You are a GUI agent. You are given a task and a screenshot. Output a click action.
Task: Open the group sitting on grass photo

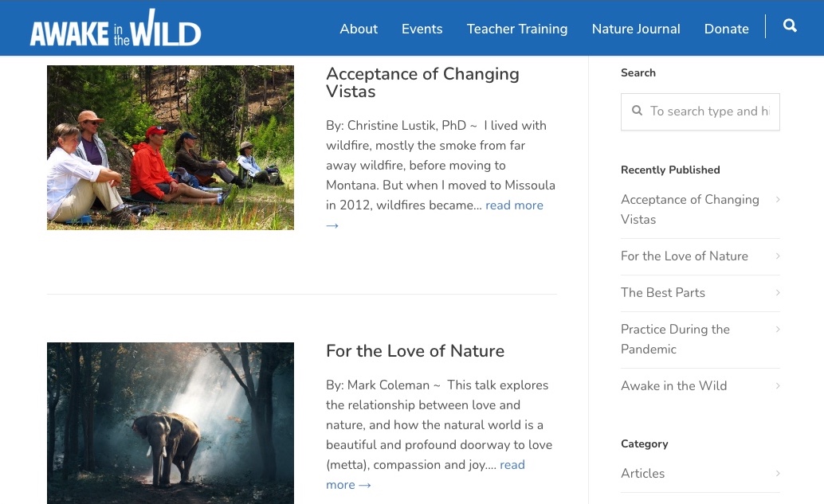point(171,147)
